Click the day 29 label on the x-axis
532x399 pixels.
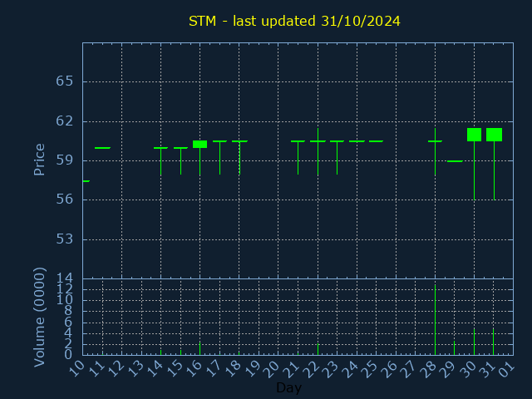point(450,368)
